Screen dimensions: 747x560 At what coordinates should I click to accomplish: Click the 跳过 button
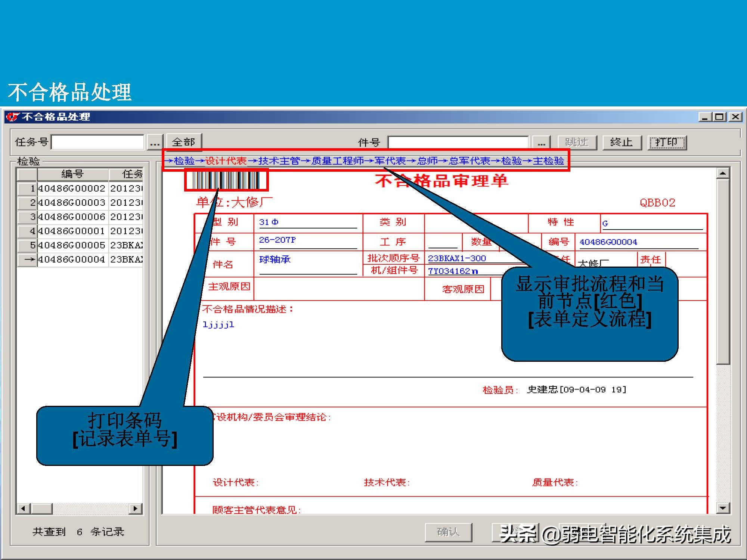(577, 143)
